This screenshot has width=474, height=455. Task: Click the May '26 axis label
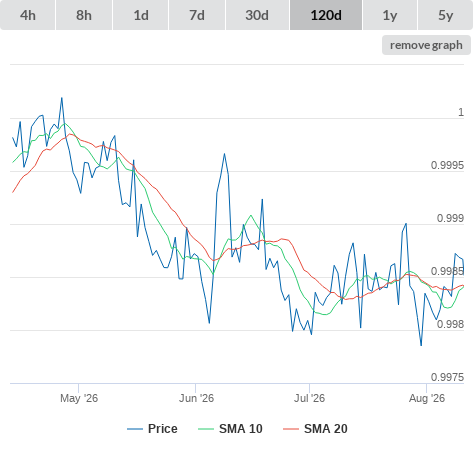click(x=79, y=398)
